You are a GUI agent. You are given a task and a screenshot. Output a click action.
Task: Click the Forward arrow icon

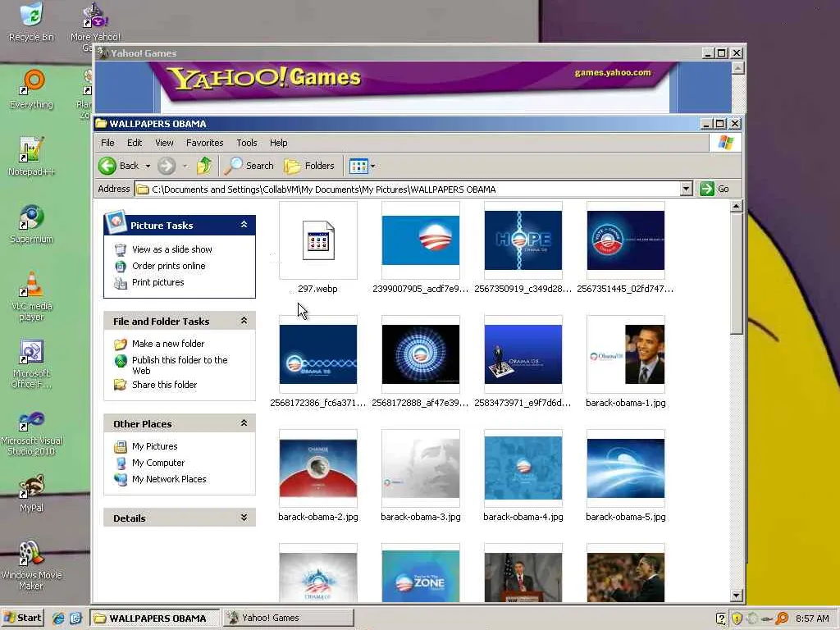tap(167, 166)
